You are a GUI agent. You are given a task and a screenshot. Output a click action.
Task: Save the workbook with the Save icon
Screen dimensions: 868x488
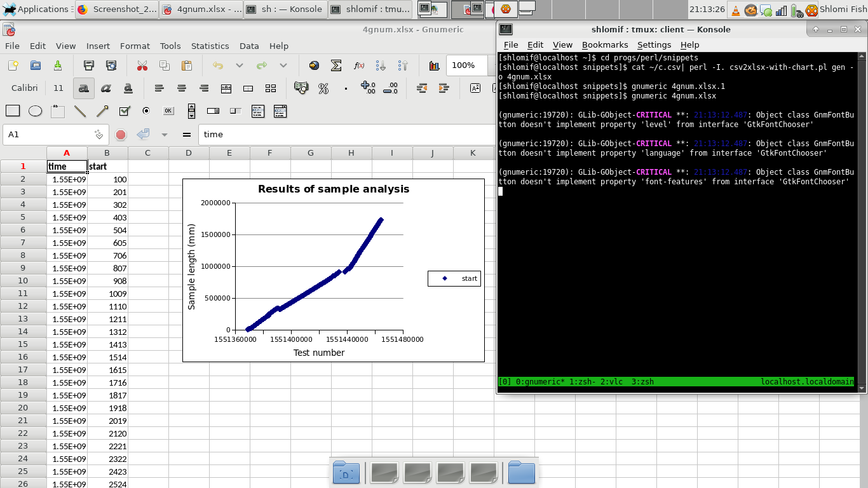click(x=58, y=65)
